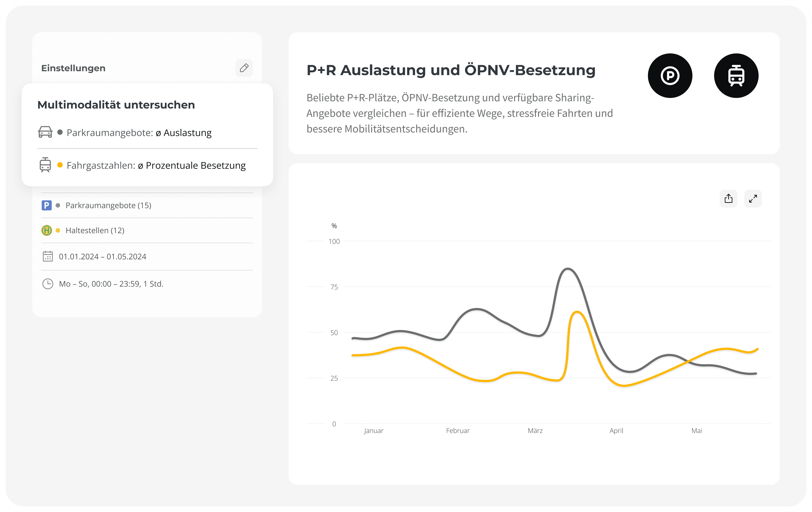Click the calendar icon beside date range
This screenshot has width=812, height=512.
click(48, 256)
